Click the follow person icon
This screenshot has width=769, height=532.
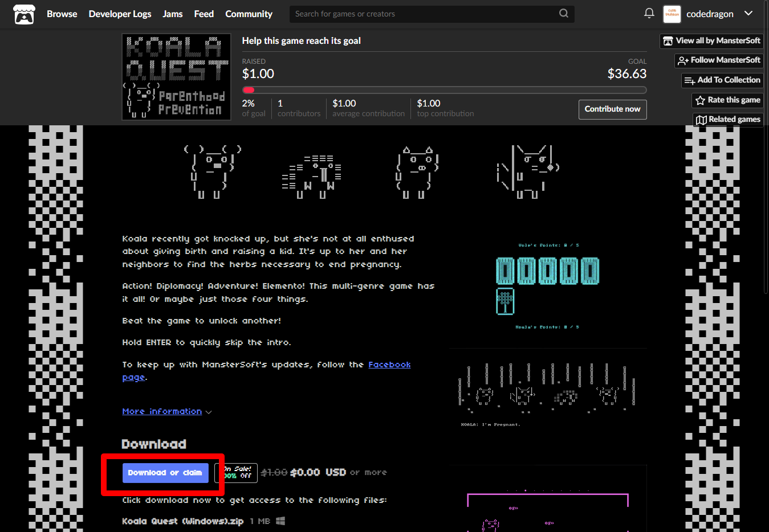pos(683,60)
